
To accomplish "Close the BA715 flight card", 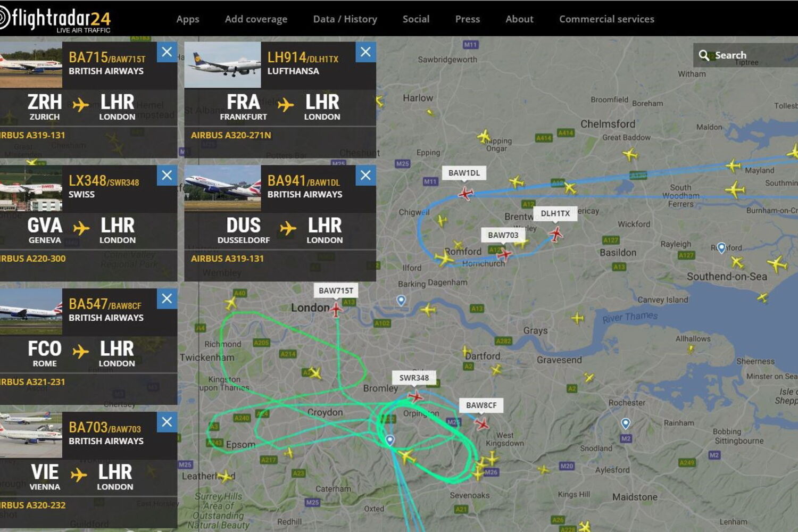I will pyautogui.click(x=167, y=52).
